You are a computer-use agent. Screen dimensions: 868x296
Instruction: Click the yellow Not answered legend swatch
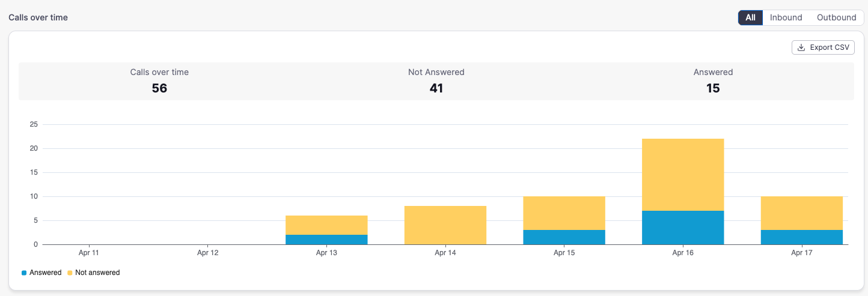[x=70, y=273]
